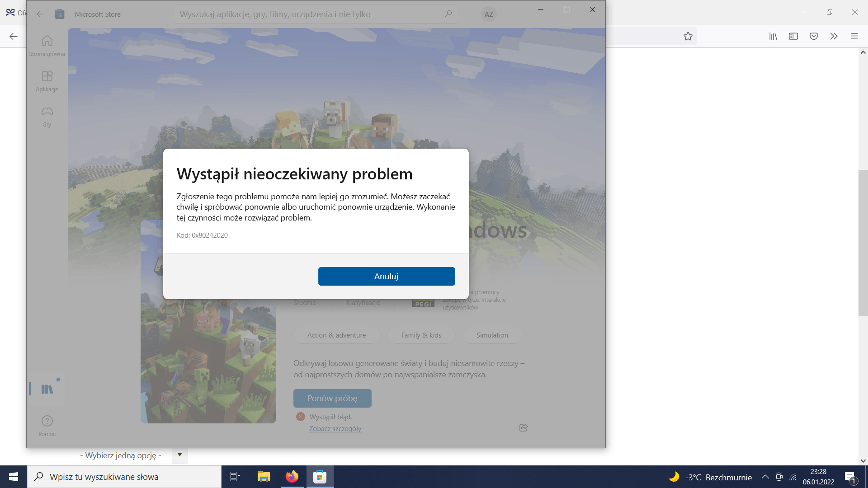Open Task View on the taskbar
The image size is (868, 488).
pyautogui.click(x=235, y=477)
